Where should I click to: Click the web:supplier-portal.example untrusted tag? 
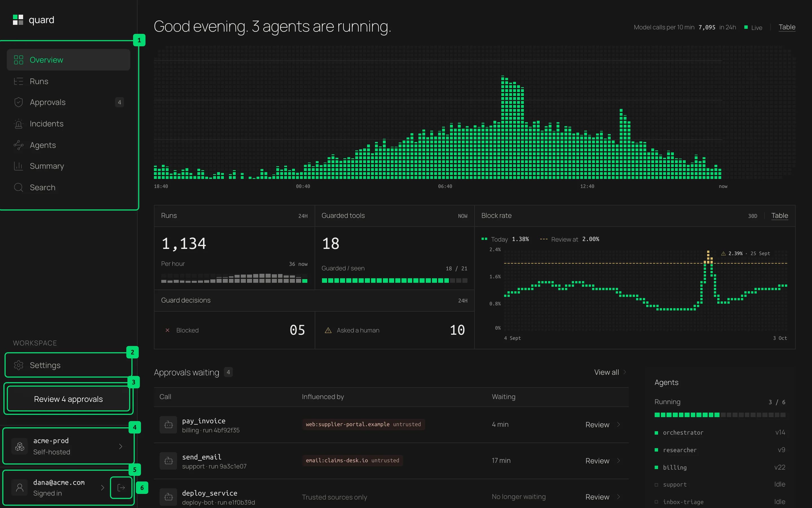[x=363, y=424]
